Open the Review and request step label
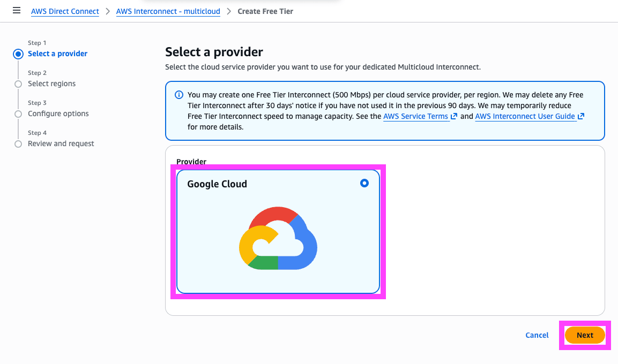 [61, 143]
